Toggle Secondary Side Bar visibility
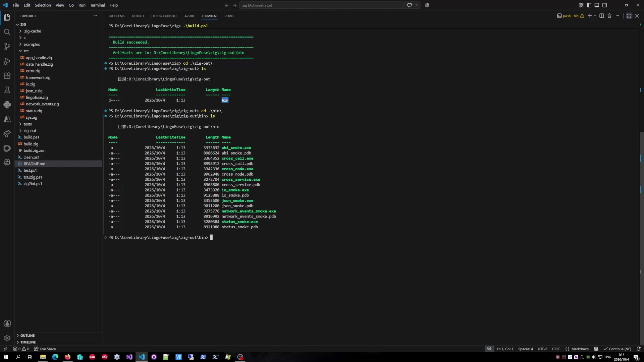This screenshot has height=362, width=644. click(604, 5)
